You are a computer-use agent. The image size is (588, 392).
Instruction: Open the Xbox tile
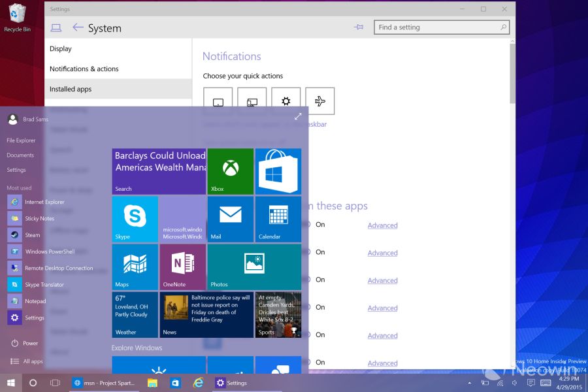(x=230, y=171)
